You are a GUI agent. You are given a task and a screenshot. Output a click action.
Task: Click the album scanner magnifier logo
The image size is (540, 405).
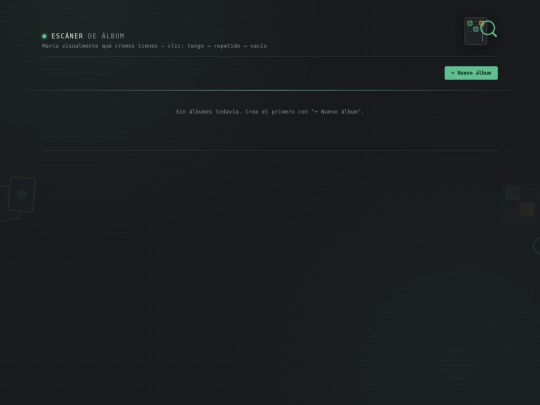point(481,31)
